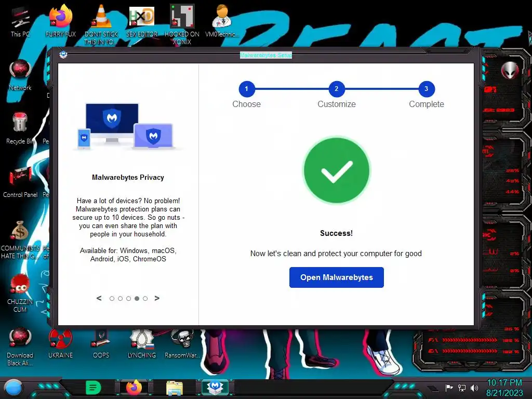The width and height of the screenshot is (532, 399).
Task: Click step 3 Complete circle
Action: pos(427,89)
